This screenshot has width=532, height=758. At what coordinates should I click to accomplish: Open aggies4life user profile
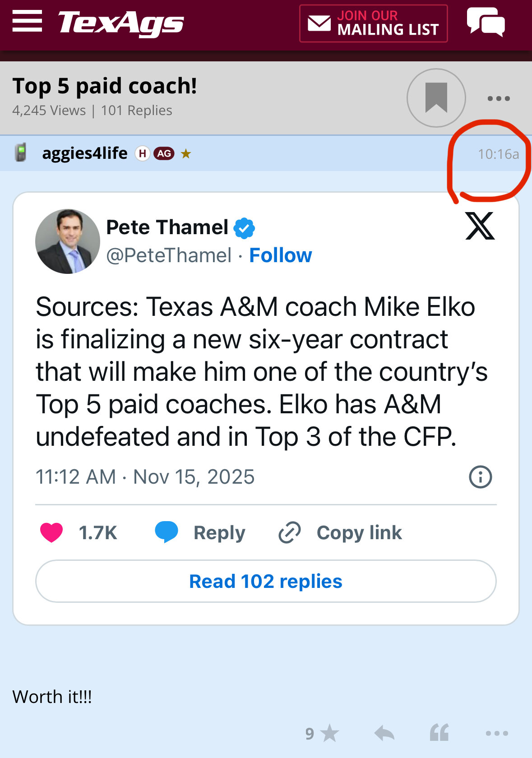coord(84,153)
